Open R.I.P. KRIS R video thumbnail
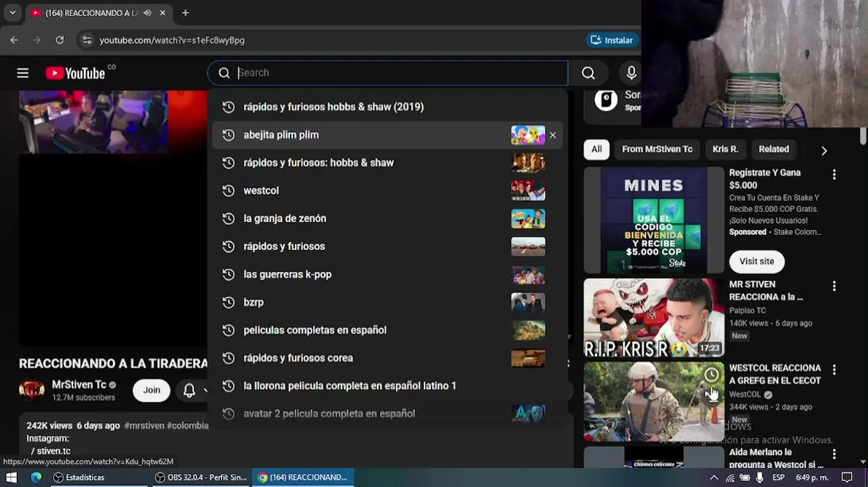The image size is (868, 487). click(654, 318)
